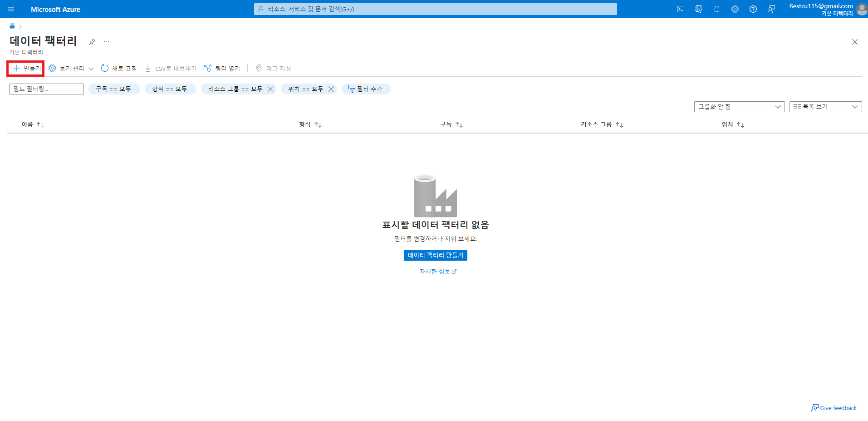Click 새로 고침 refresh
The width and height of the screenshot is (868, 421).
[x=119, y=69]
